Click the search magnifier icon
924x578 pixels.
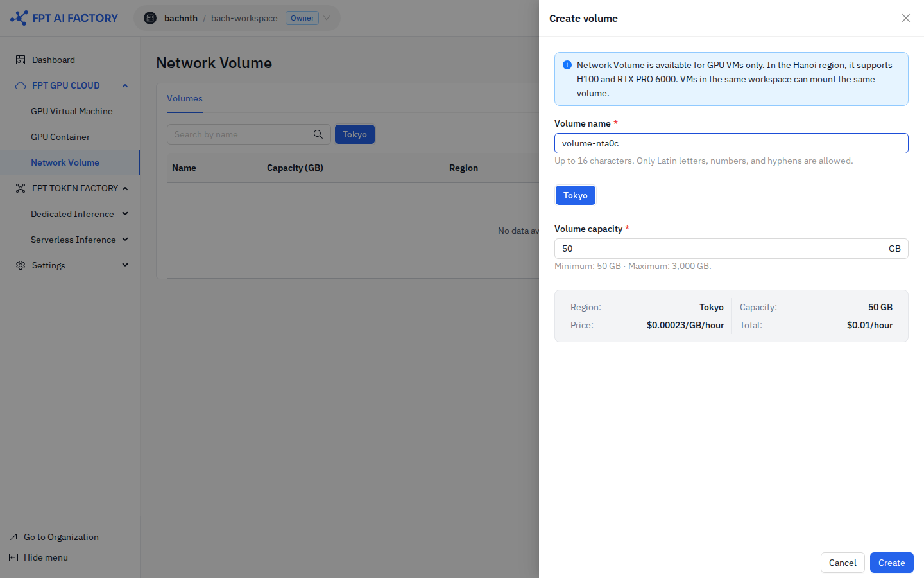coord(318,134)
